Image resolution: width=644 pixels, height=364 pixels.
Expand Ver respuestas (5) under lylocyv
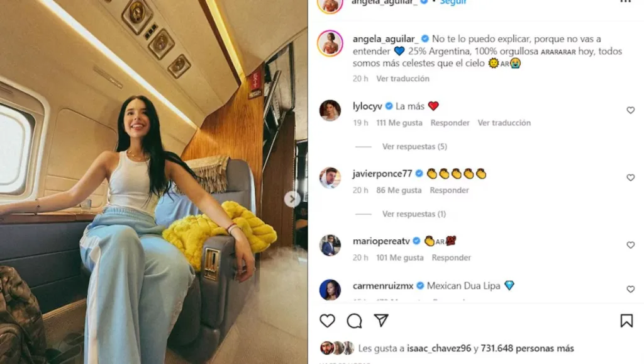414,147
